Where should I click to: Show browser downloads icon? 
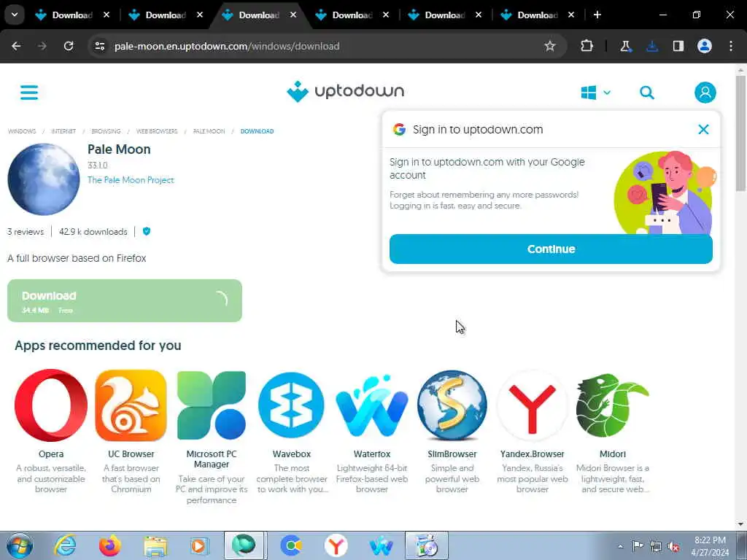[652, 46]
